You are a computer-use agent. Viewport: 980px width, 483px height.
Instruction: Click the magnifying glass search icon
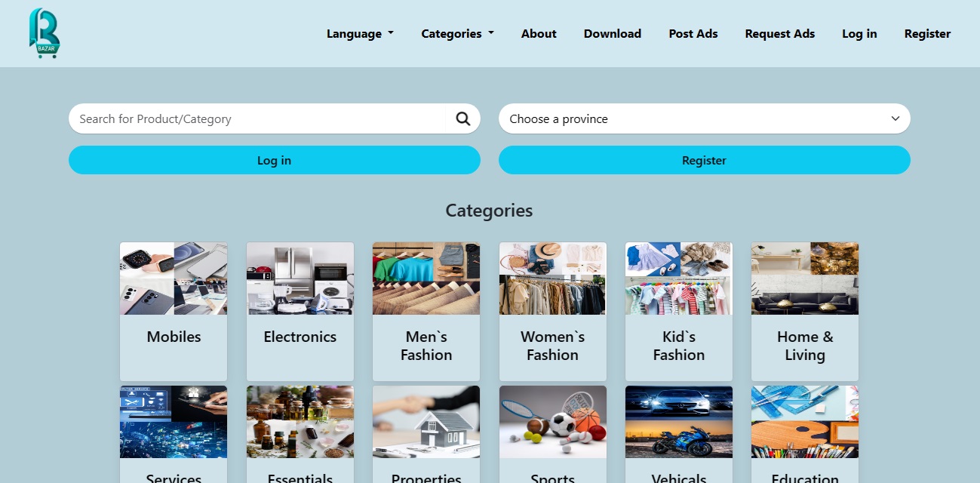tap(463, 118)
